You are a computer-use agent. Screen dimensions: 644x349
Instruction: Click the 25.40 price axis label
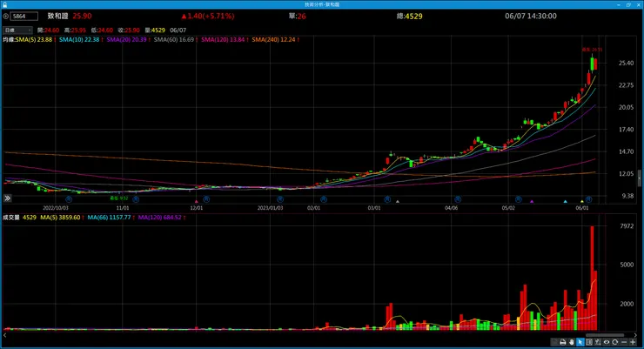(626, 63)
